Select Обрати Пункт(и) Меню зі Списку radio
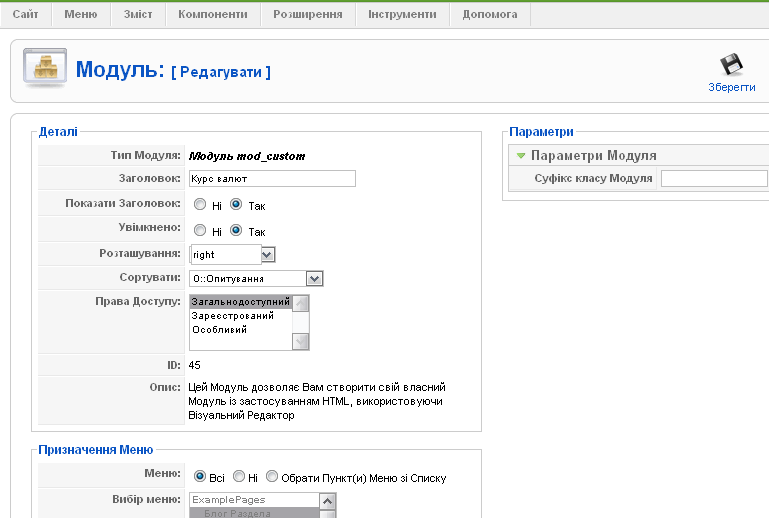769x518 pixels. tap(272, 476)
